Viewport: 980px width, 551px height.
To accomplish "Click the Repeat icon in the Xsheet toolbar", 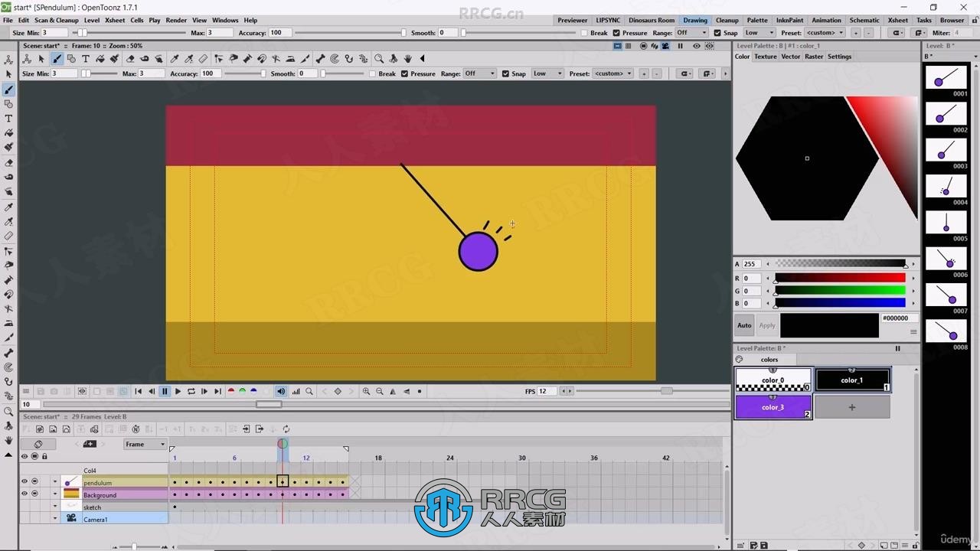I will 286,429.
